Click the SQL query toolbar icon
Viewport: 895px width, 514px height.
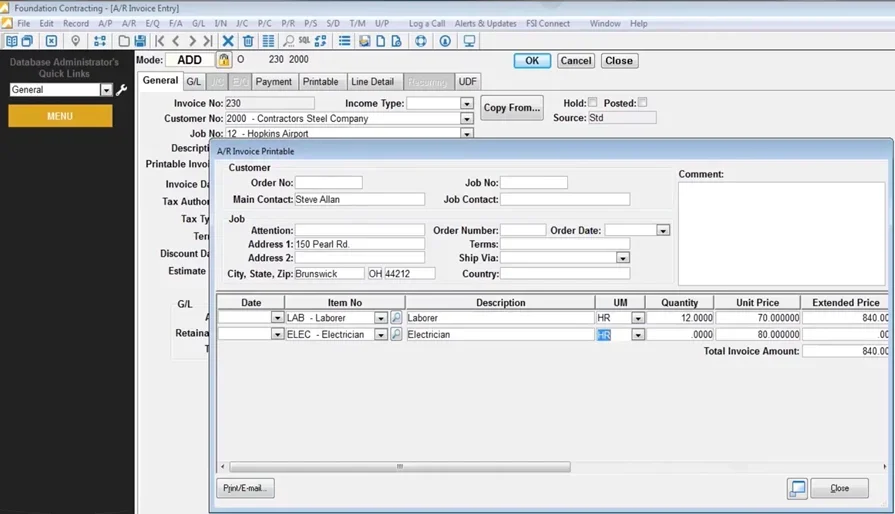pos(304,41)
